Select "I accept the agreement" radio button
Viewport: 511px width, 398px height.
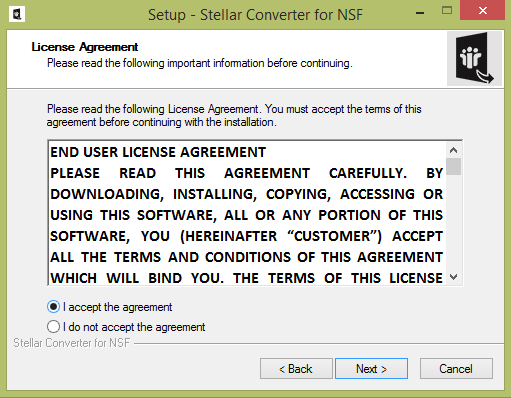pos(53,307)
